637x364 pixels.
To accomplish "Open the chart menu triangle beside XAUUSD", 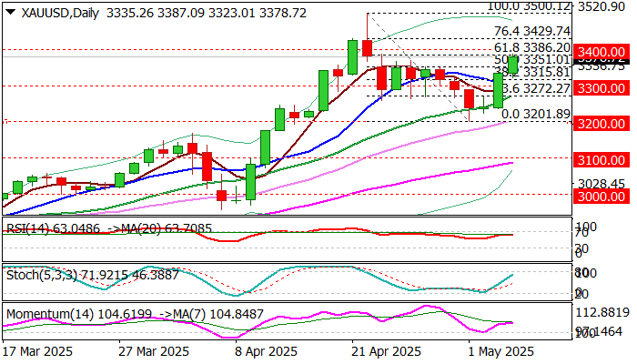I will (11, 12).
